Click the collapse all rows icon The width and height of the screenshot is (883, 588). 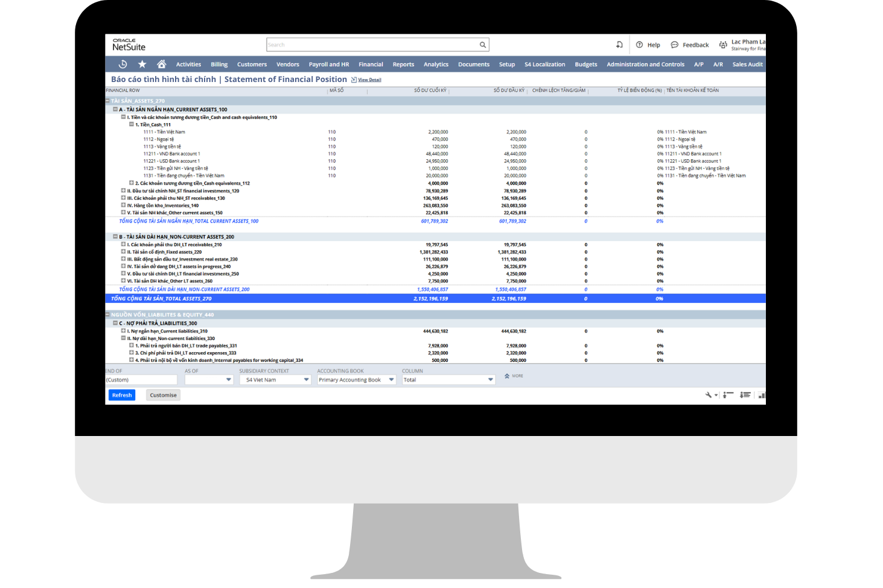click(x=728, y=395)
